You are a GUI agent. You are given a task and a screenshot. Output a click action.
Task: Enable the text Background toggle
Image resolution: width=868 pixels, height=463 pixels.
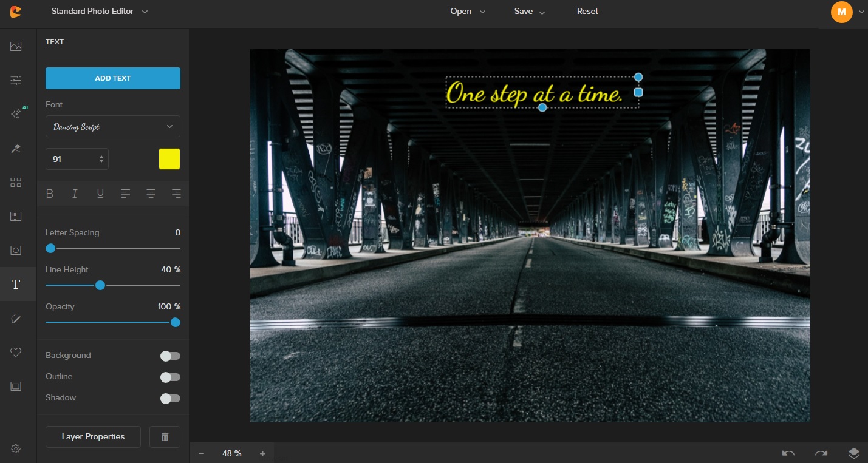[170, 356]
